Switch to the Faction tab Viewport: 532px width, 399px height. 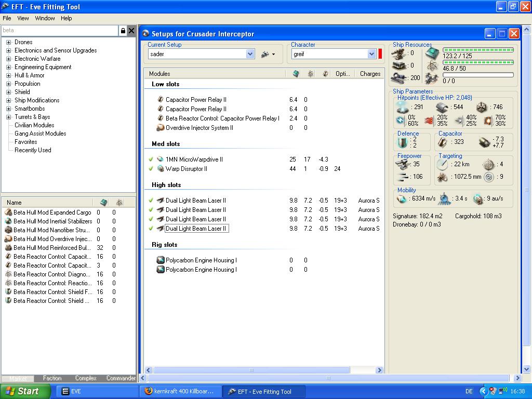click(52, 378)
